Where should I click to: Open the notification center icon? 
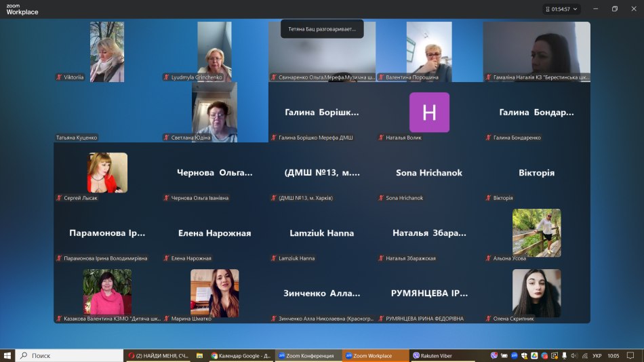pos(630,355)
